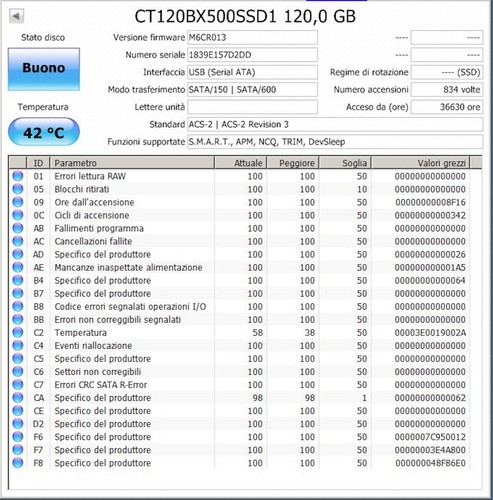Viewport: 493px width, 500px height.
Task: Select Errori CRC SATA R-Error parameter
Action: [101, 384]
